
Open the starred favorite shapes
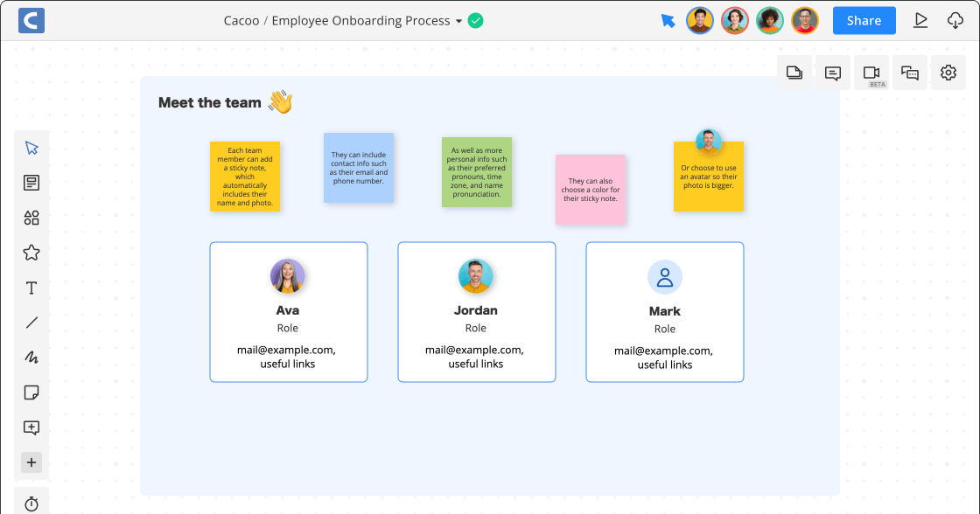point(31,252)
